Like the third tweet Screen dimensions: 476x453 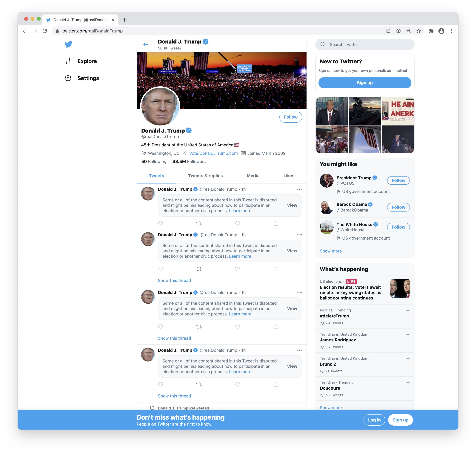pyautogui.click(x=237, y=326)
